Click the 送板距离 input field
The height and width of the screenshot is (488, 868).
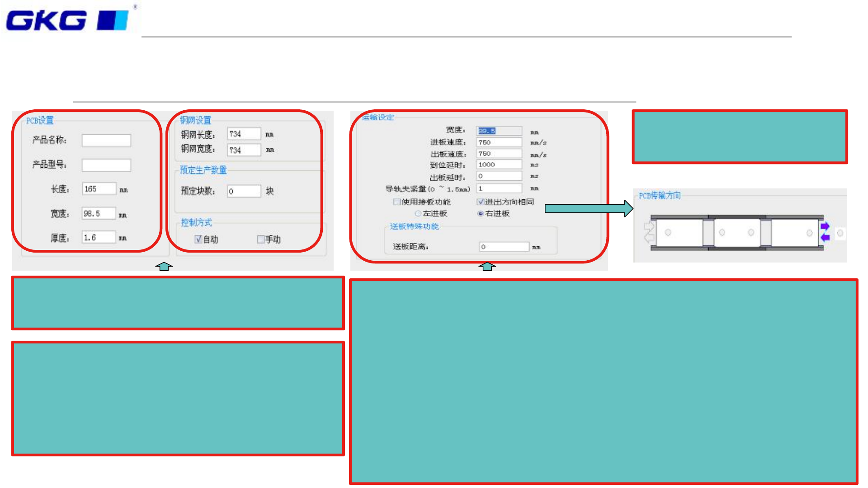[504, 247]
